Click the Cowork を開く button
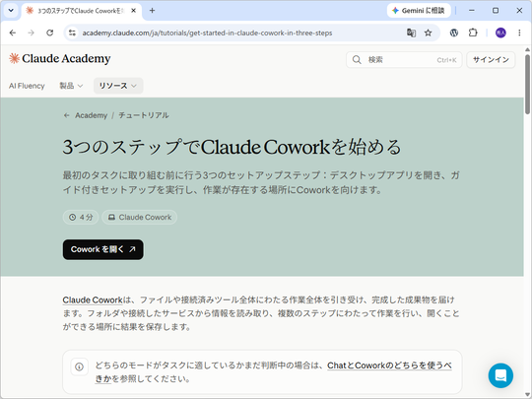 click(x=102, y=249)
